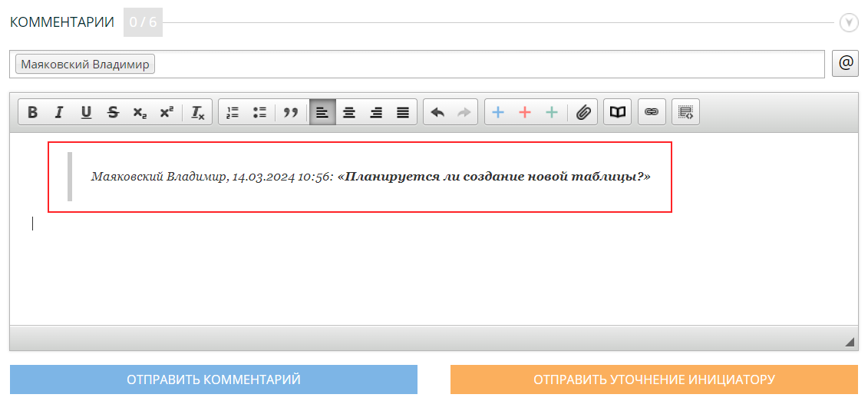Click Отправить уточнение инициатору button
This screenshot has width=868, height=401.
pos(654,379)
